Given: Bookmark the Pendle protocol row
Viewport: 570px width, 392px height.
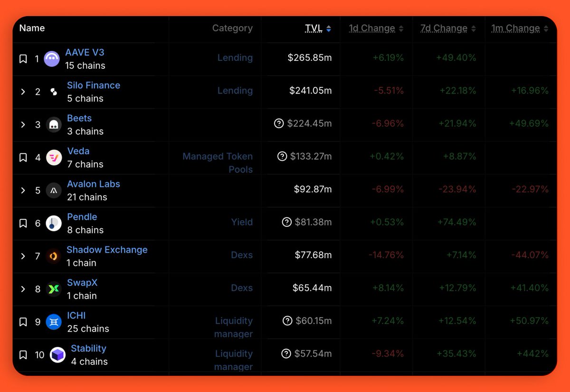Looking at the screenshot, I should click(23, 223).
